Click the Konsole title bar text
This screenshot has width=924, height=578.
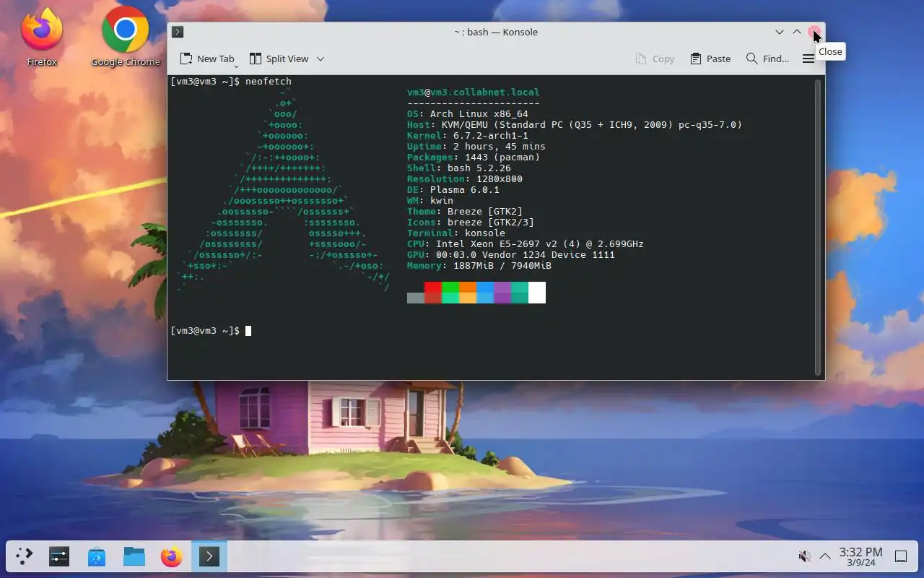[x=496, y=32]
